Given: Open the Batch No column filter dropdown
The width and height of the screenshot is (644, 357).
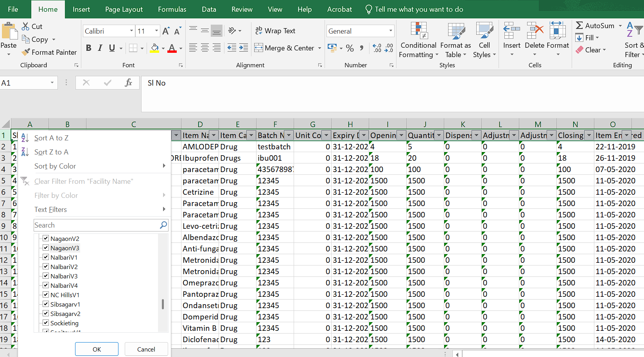Looking at the screenshot, I should [x=289, y=135].
